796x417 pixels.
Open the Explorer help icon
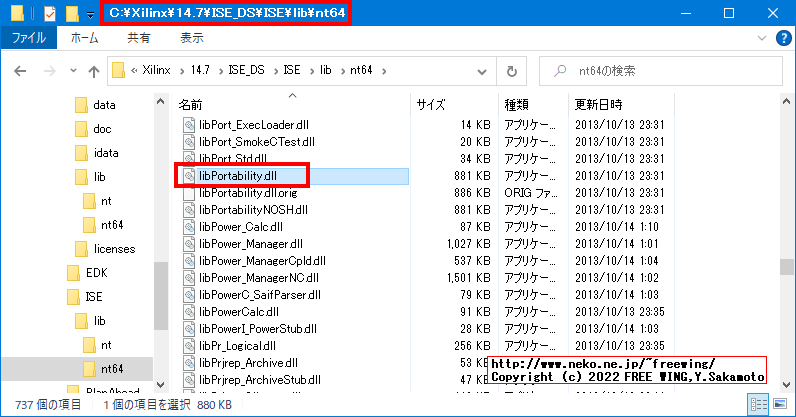pyautogui.click(x=783, y=38)
